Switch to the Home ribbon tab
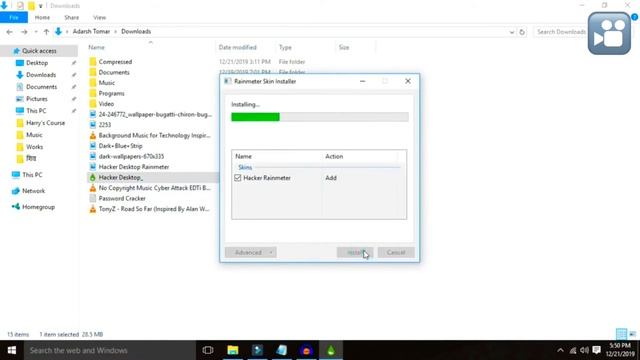This screenshot has width=640, height=360. coord(42,18)
